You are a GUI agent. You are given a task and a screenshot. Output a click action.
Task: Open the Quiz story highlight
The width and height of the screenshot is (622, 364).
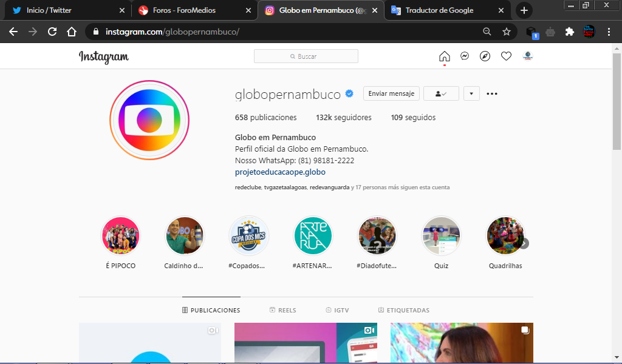(x=441, y=235)
